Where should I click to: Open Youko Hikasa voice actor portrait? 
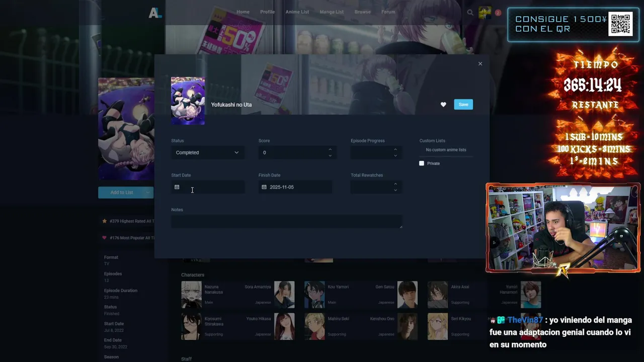(284, 326)
